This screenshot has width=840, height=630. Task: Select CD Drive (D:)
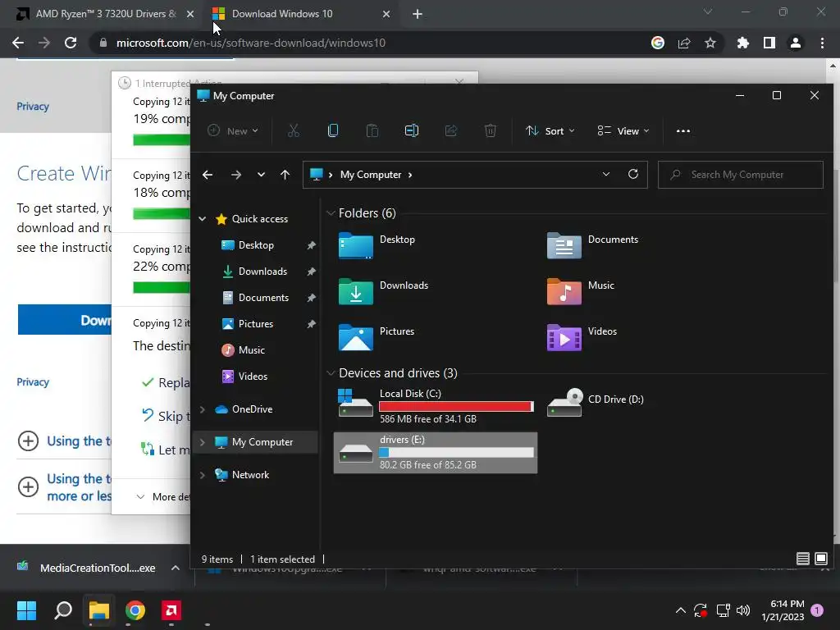(596, 402)
